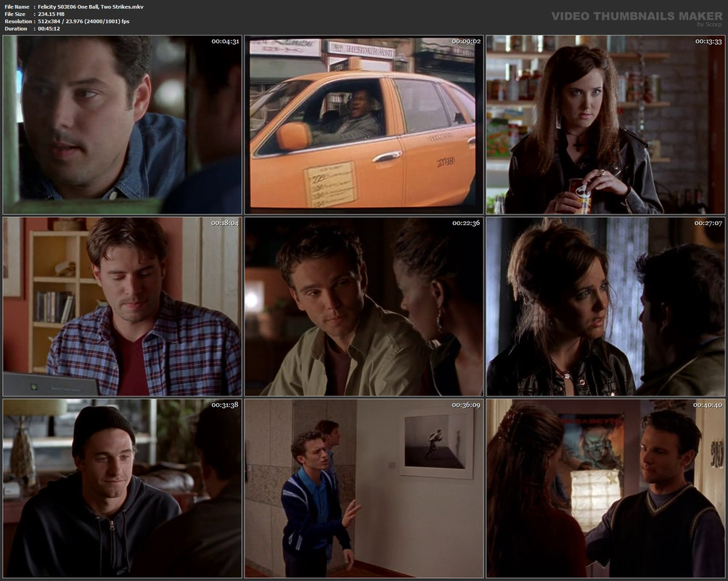Image resolution: width=728 pixels, height=581 pixels.
Task: Click the '00:31:38' timestamp label
Action: point(225,405)
